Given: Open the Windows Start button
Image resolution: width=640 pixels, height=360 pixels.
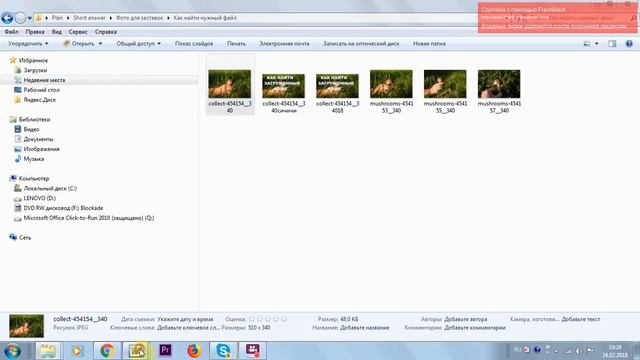Looking at the screenshot, I should click(12, 351).
